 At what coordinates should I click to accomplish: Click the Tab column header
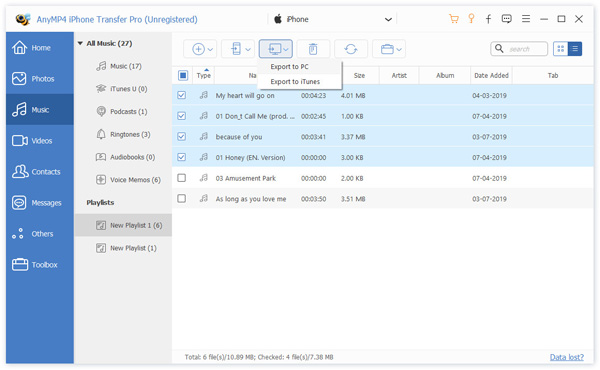click(x=553, y=75)
